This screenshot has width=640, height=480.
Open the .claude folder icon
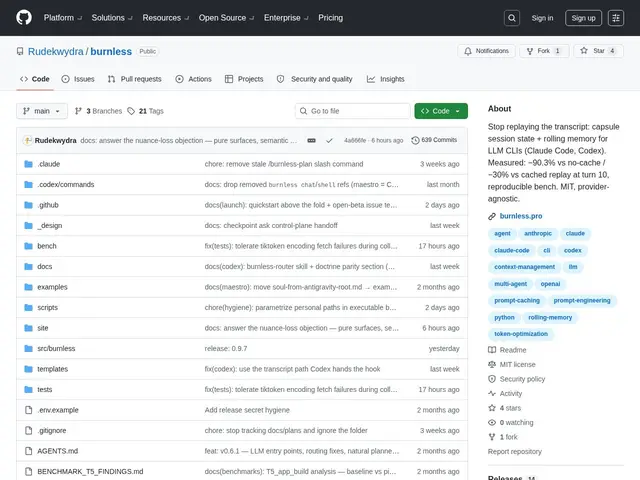pos(28,164)
